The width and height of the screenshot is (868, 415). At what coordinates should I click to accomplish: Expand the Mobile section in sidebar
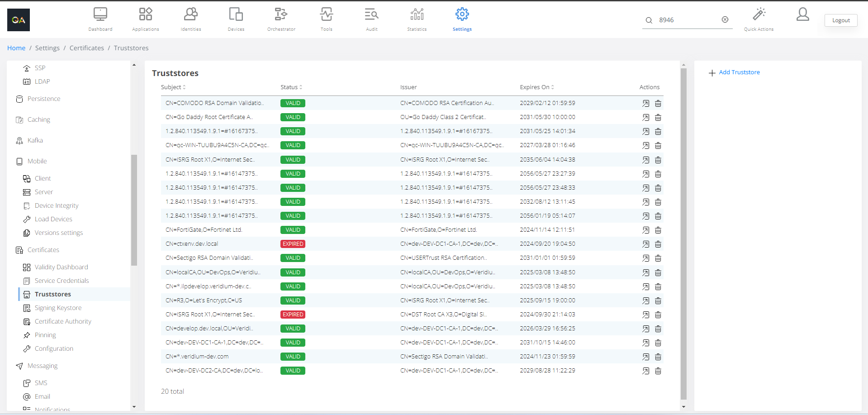click(x=37, y=162)
